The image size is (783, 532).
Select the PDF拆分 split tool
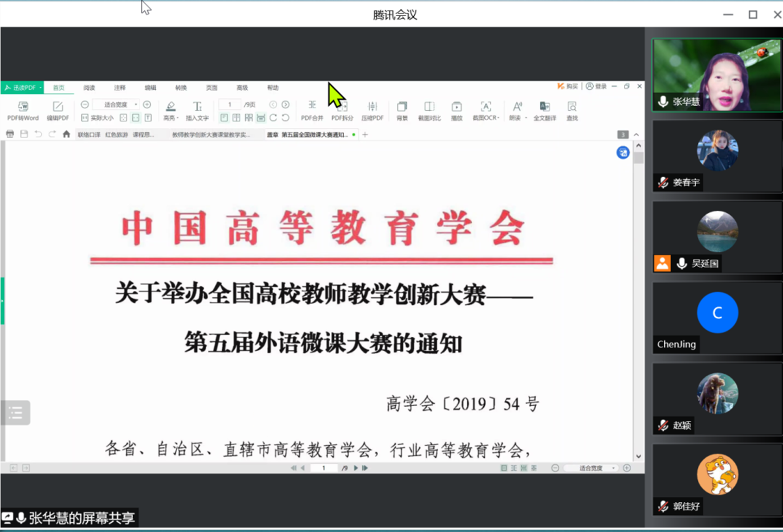point(342,111)
